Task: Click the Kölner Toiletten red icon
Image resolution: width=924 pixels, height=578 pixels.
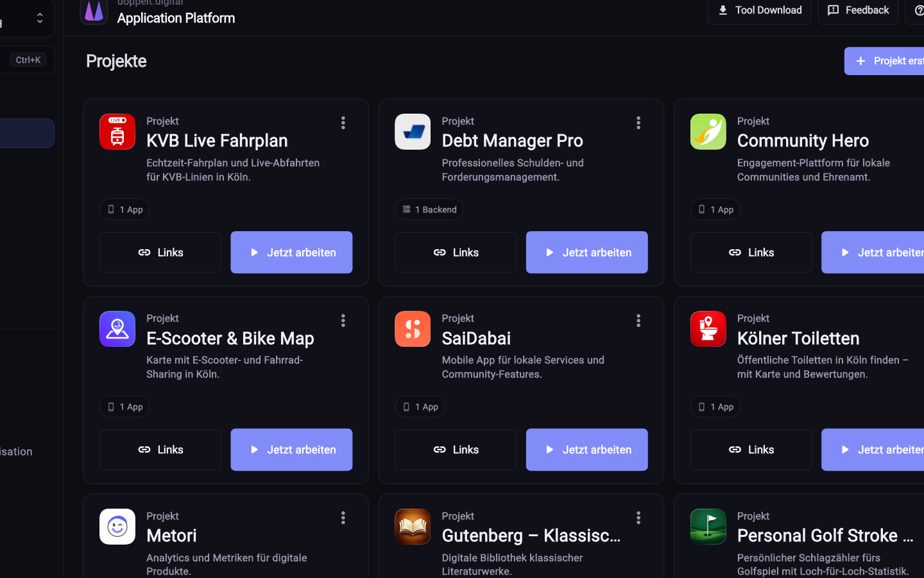Action: (708, 329)
